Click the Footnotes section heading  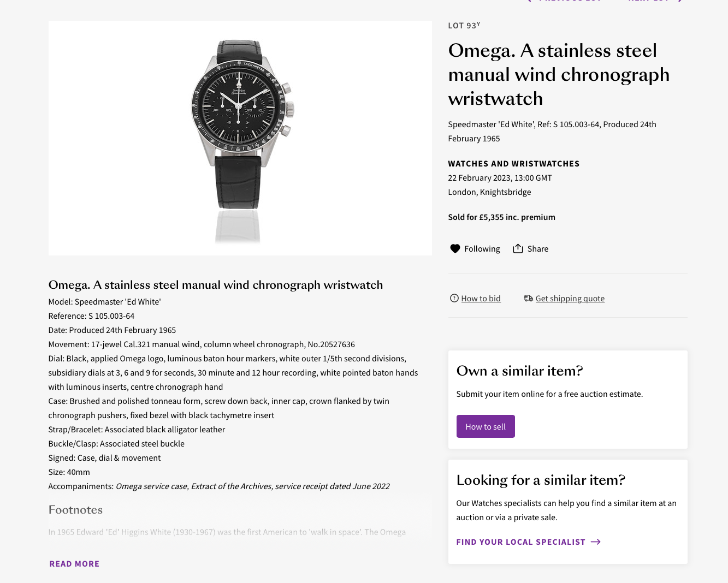click(x=75, y=510)
